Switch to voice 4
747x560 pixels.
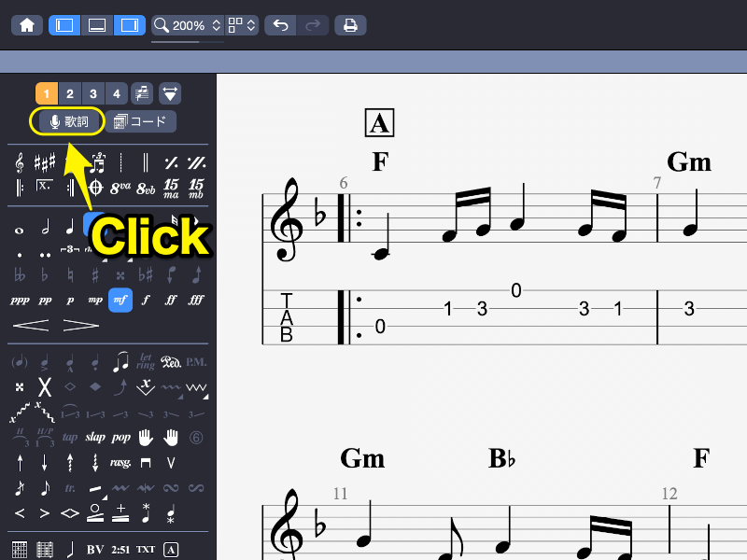(116, 93)
